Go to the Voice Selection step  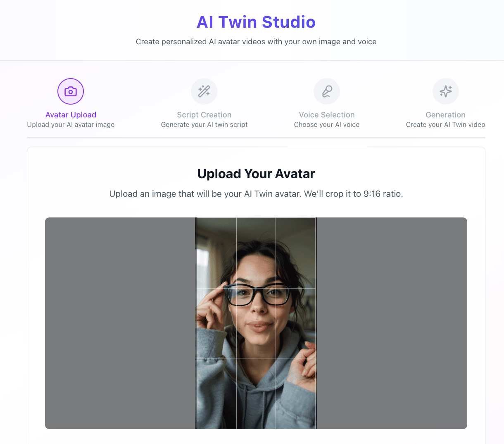[327, 115]
